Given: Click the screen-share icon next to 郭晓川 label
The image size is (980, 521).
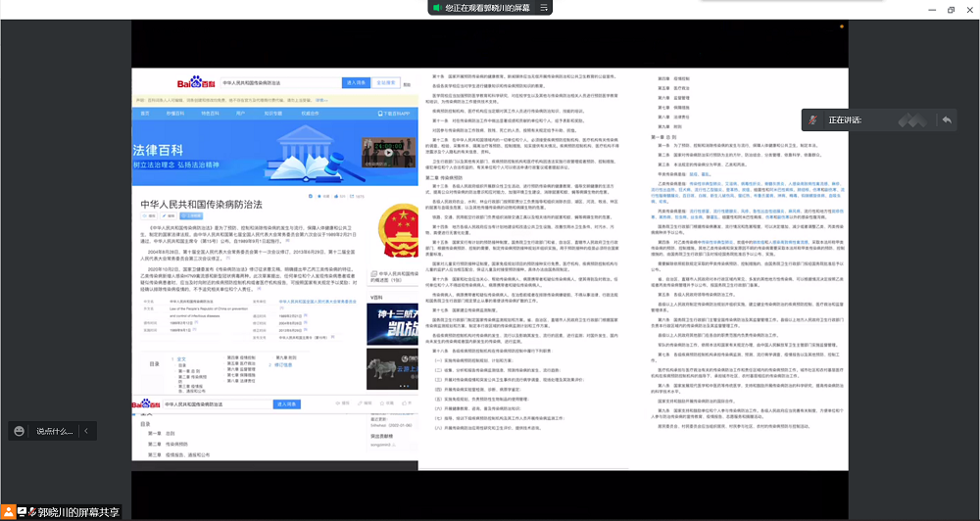Looking at the screenshot, I should pos(23,511).
